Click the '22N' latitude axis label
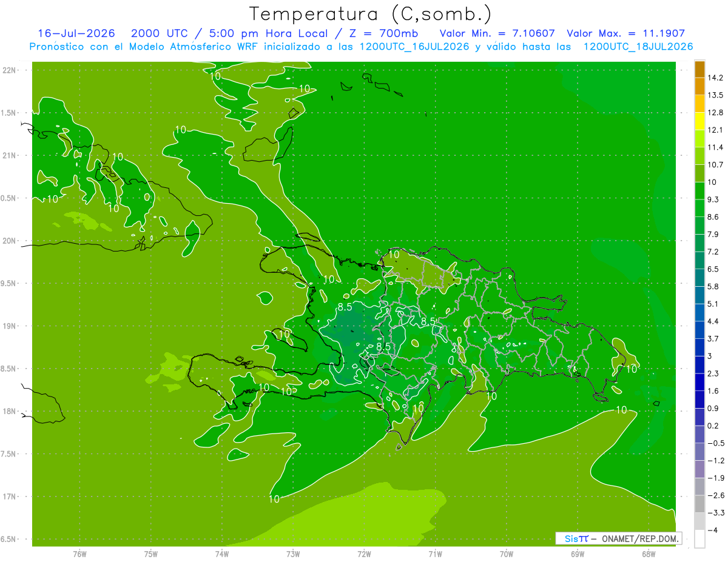728x562 pixels. click(x=8, y=70)
